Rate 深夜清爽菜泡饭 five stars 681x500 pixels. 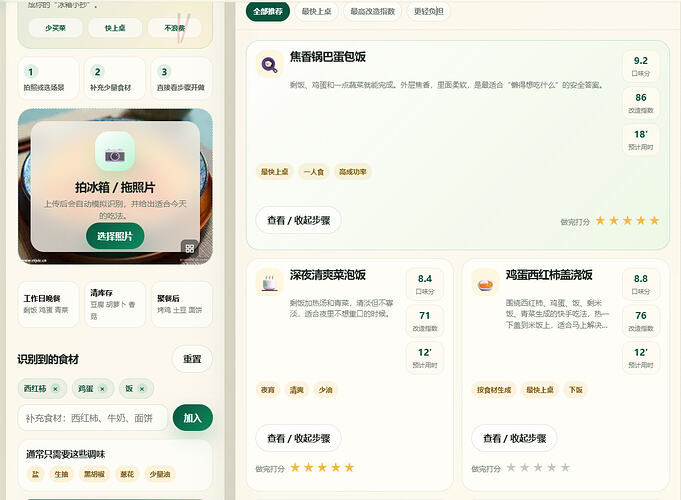tap(349, 467)
